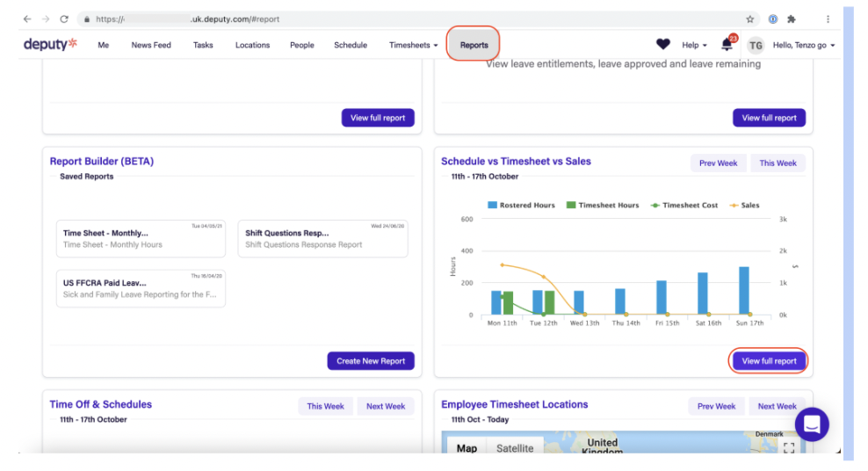868x471 pixels.
Task: Click the heart icon in the navbar
Action: click(x=663, y=44)
